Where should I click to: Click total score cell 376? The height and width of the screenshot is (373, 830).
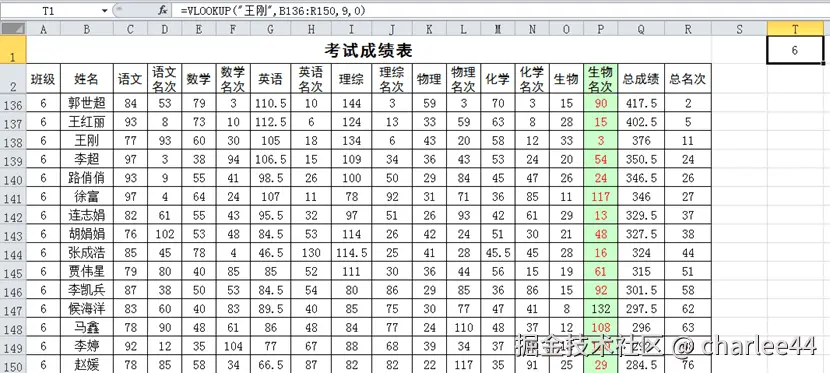(641, 141)
